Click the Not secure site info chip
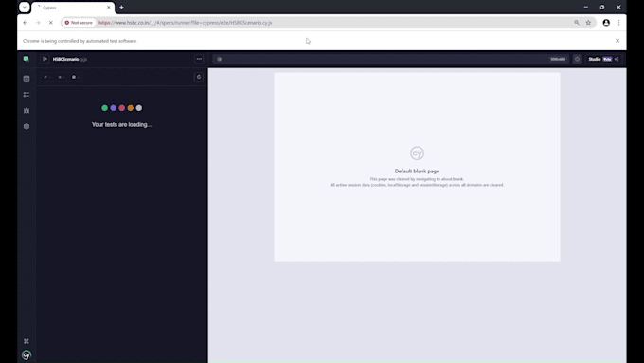The width and height of the screenshot is (644, 363). [x=79, y=23]
